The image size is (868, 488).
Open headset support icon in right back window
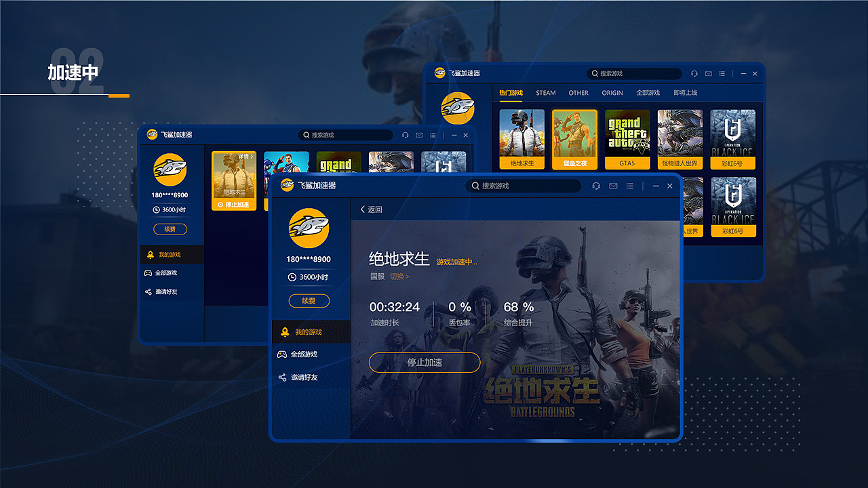click(694, 73)
